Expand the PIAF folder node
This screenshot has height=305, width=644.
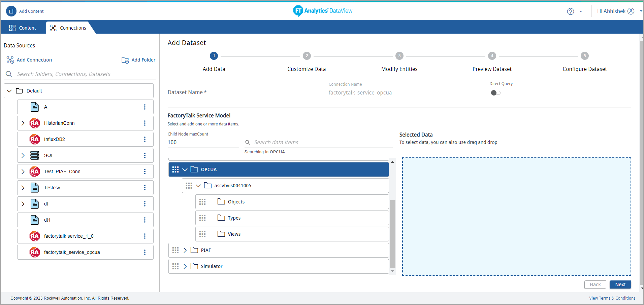(x=185, y=250)
